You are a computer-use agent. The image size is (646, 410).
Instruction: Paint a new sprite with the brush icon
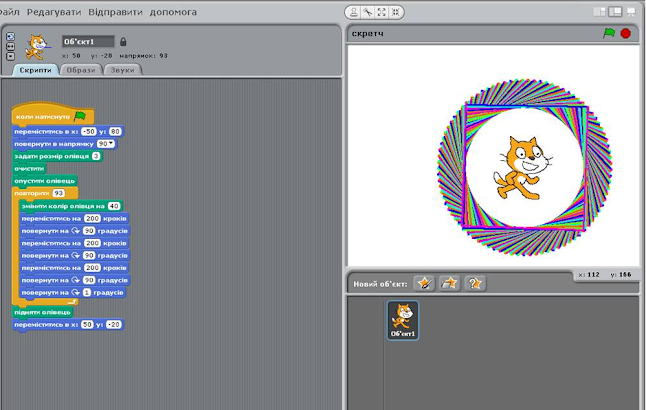[x=424, y=283]
